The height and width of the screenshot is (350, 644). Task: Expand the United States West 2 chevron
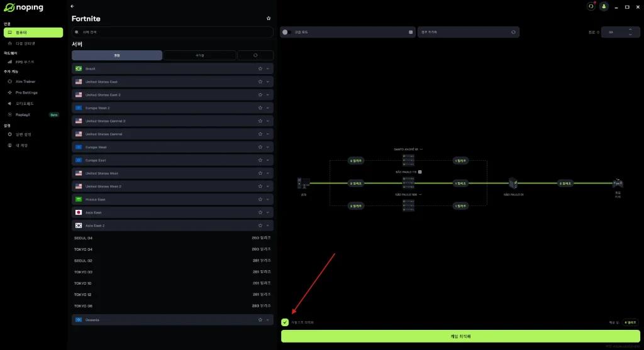268,186
